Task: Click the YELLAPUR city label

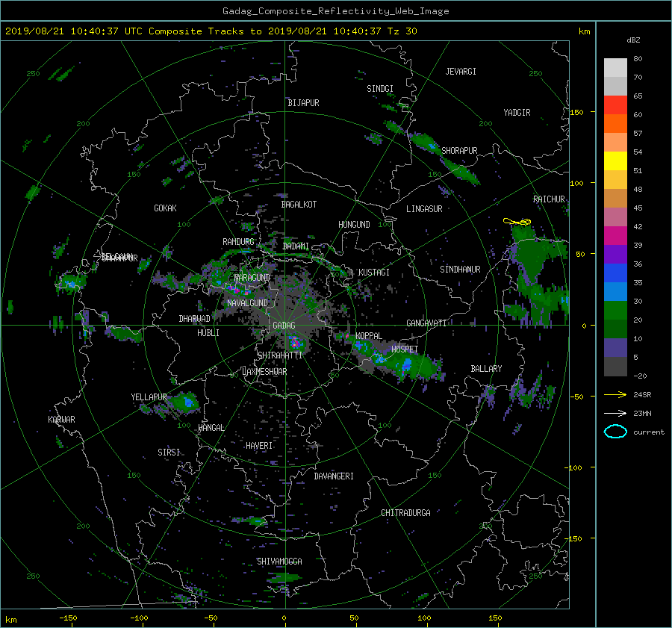Action: [149, 397]
